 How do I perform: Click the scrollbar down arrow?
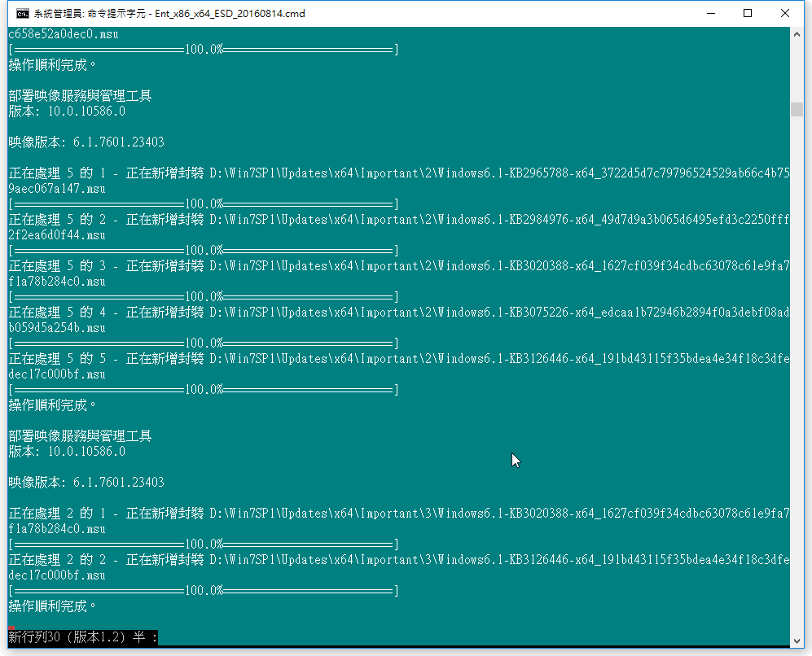tap(797, 641)
